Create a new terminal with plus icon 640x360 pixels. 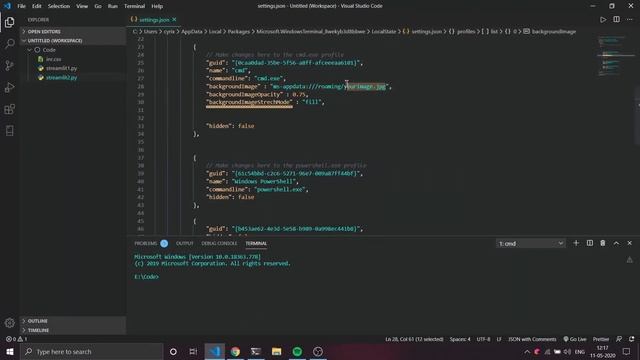coord(576,243)
